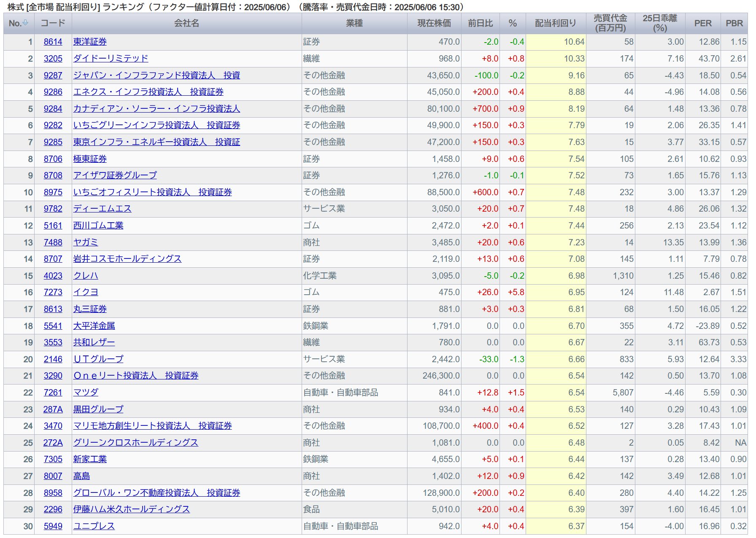Open Ｏｎｅリート投資法人 link
Viewport: 756px width, 538px height.
[136, 376]
